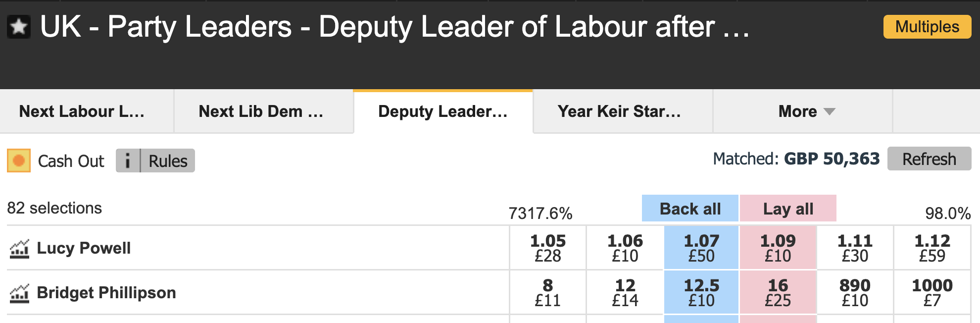This screenshot has height=323, width=980.
Task: Click the info 'i' icon beside Rules
Action: (x=128, y=161)
